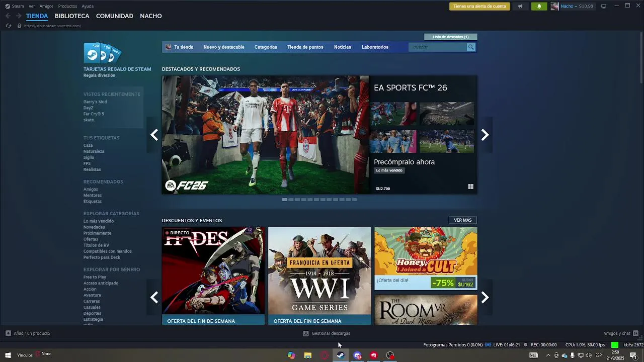Click the back navigation arrow

(8, 16)
